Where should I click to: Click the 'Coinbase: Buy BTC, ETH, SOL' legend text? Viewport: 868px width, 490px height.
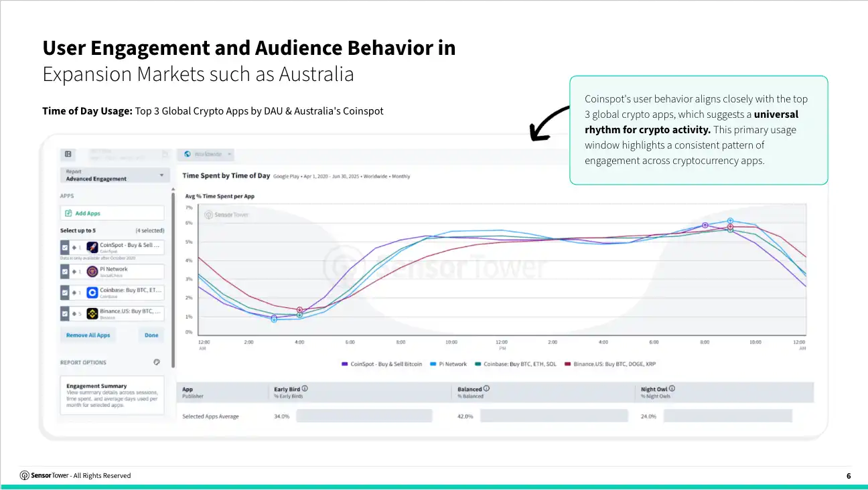click(x=520, y=364)
